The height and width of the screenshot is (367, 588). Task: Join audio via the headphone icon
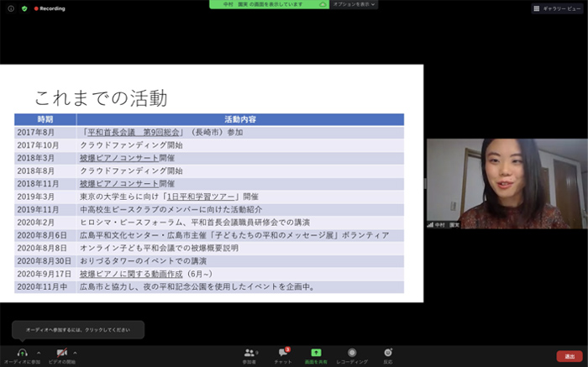[x=22, y=353]
